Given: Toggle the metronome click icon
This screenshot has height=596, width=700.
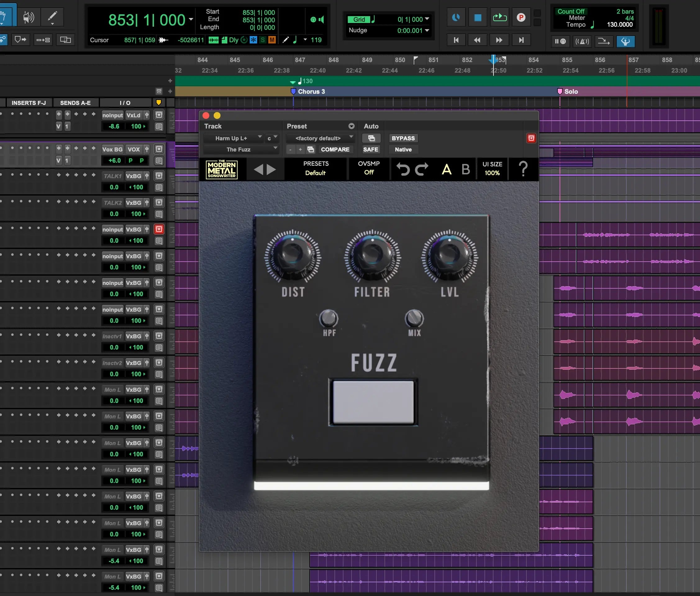Looking at the screenshot, I should [582, 42].
